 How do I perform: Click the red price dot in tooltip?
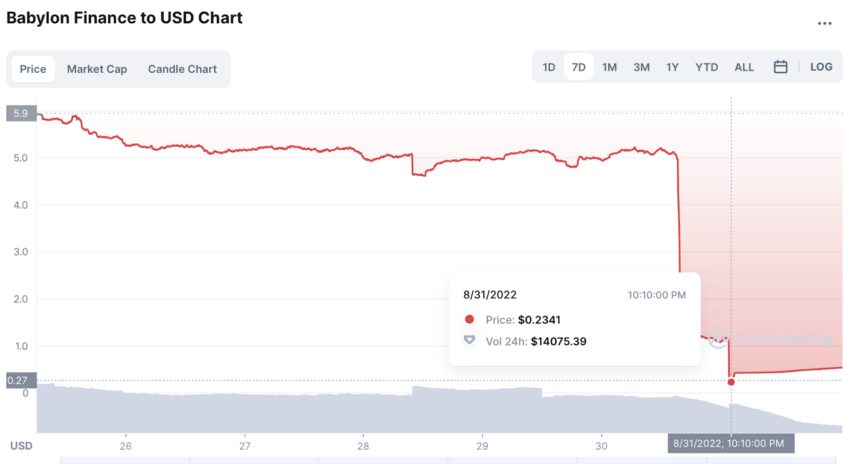[x=469, y=319]
